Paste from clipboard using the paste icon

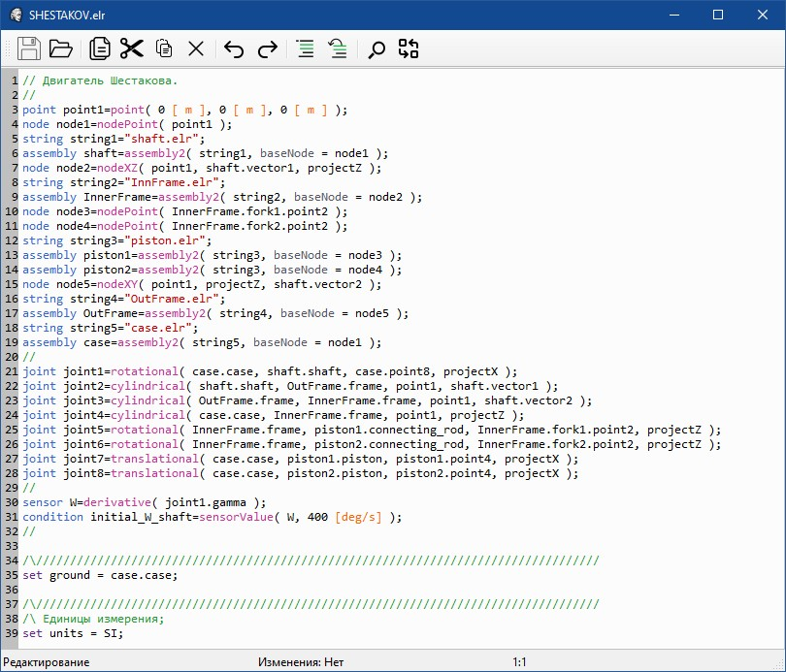pos(164,48)
